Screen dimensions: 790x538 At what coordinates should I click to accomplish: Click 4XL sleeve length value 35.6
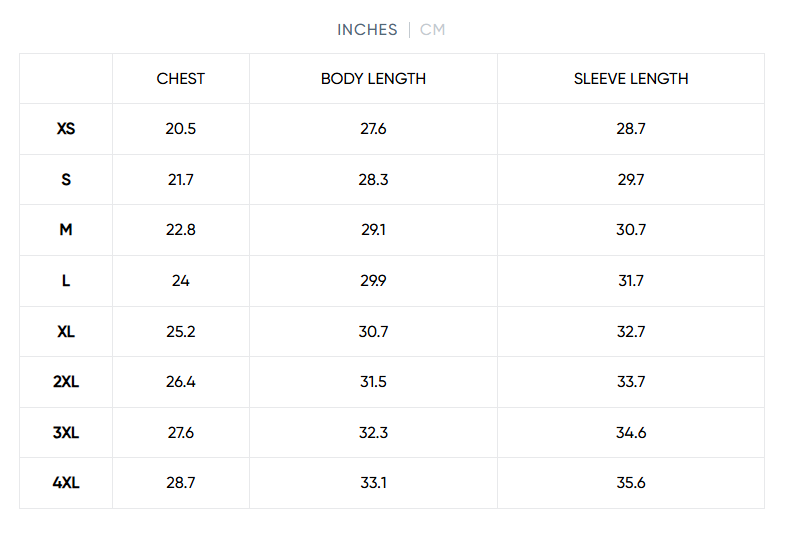pyautogui.click(x=631, y=483)
